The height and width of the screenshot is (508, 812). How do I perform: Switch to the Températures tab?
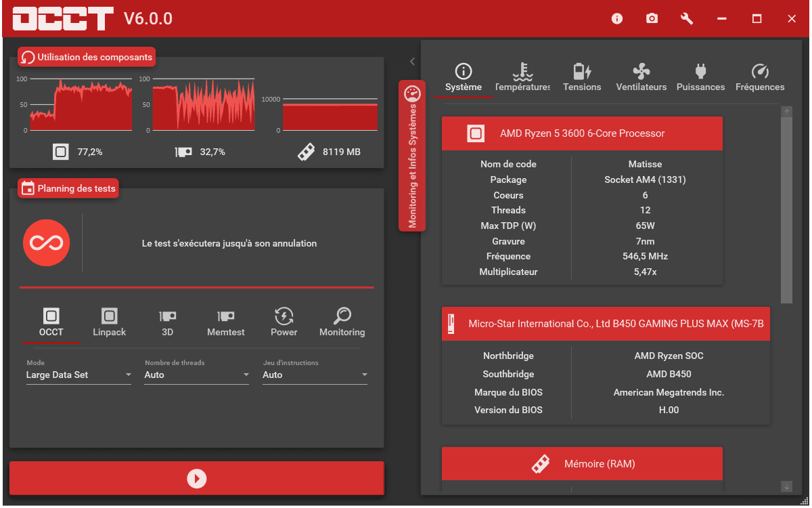(x=523, y=78)
